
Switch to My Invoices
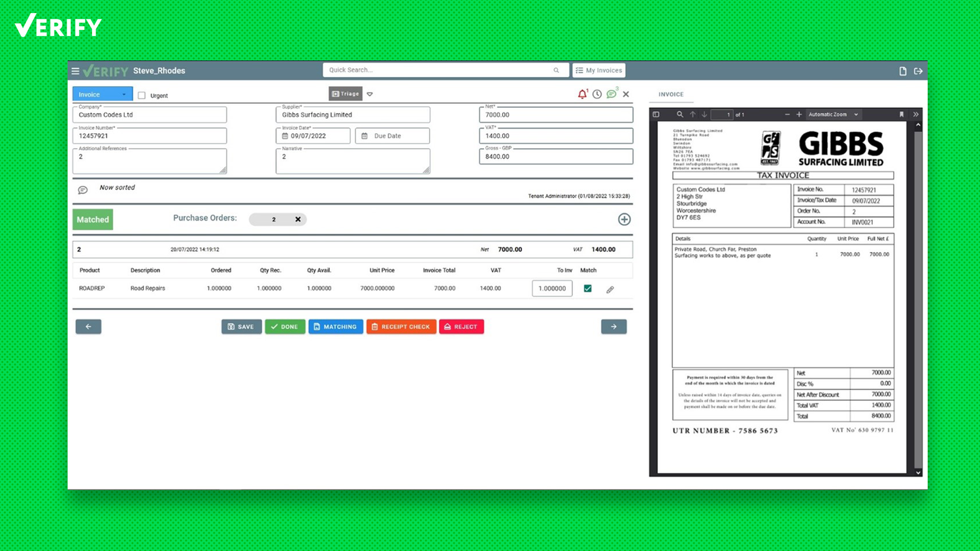598,70
